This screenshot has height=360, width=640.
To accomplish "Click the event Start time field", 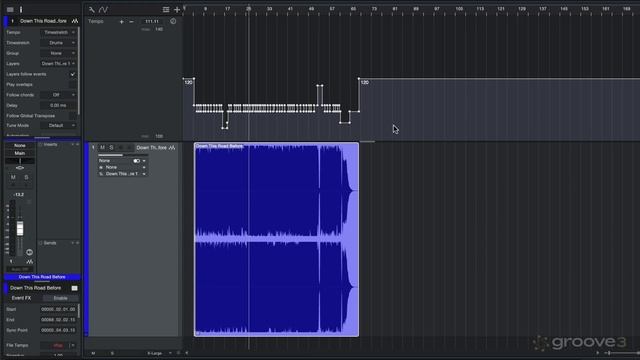I will coord(58,309).
